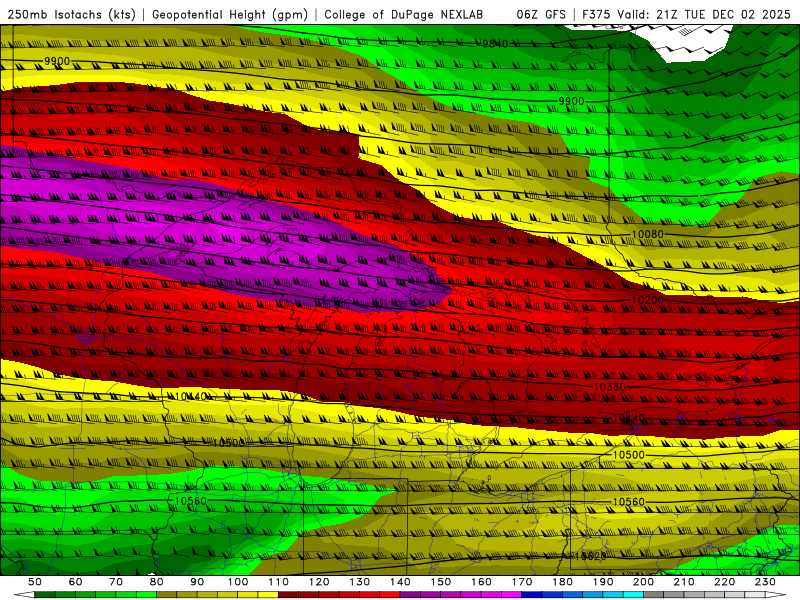Click the left arrow of the color scale
The width and height of the screenshot is (800, 600).
click(x=24, y=595)
